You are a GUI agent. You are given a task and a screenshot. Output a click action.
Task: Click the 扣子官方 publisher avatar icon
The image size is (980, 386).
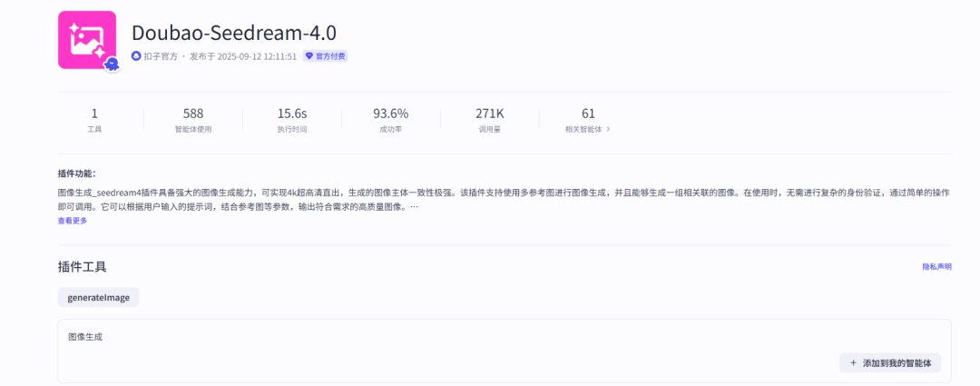(x=136, y=56)
